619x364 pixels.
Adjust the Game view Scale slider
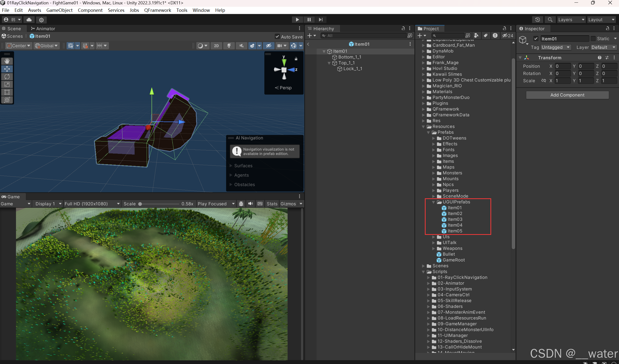(140, 204)
